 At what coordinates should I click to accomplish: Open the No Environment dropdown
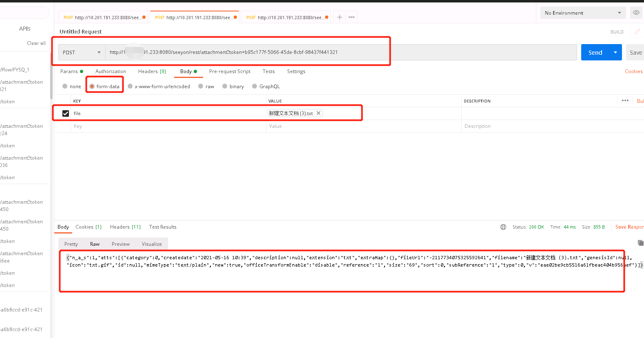pyautogui.click(x=583, y=13)
